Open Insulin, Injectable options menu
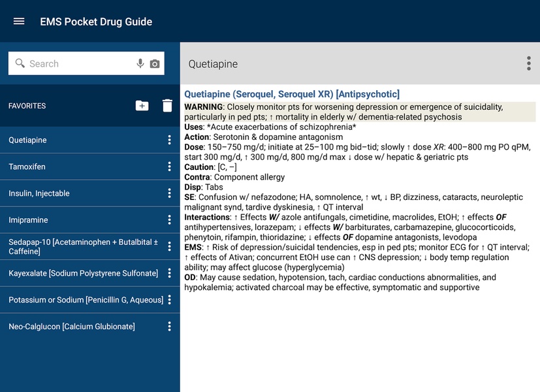This screenshot has height=392, width=540. pyautogui.click(x=169, y=193)
